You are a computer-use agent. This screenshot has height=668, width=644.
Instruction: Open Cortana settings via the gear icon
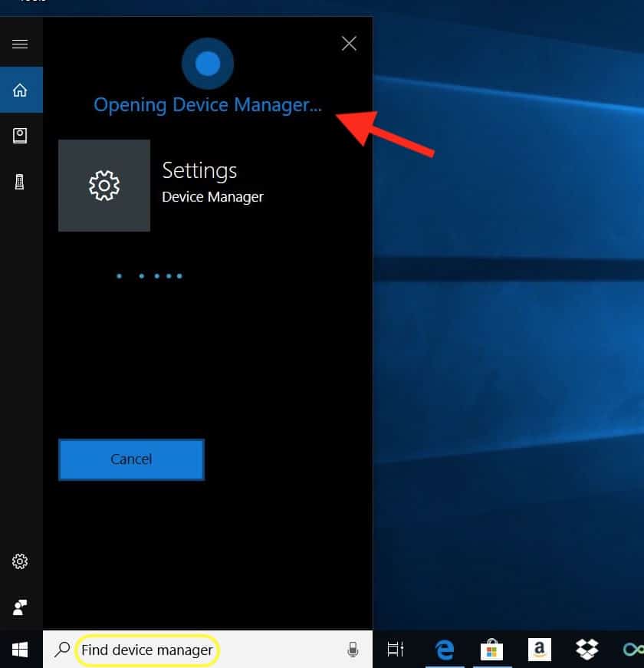(x=21, y=561)
